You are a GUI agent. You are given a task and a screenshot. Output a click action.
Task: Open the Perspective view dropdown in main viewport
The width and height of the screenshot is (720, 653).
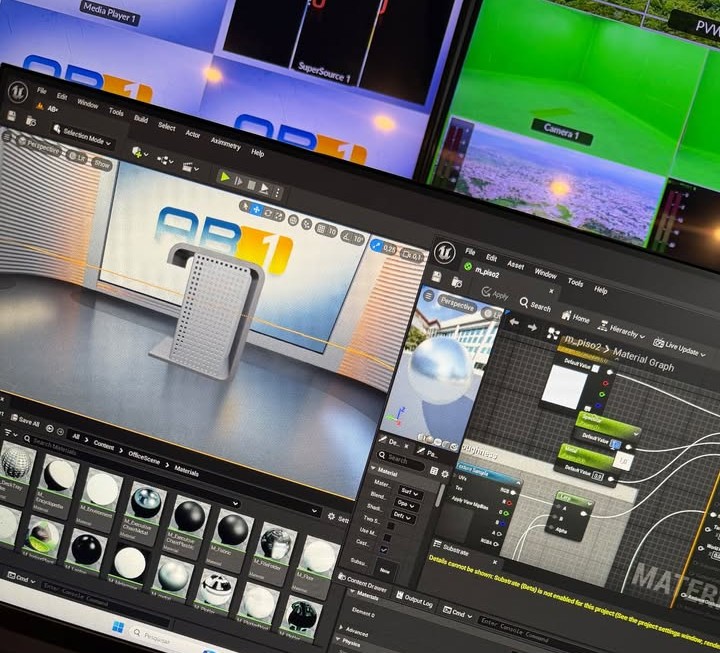click(39, 146)
